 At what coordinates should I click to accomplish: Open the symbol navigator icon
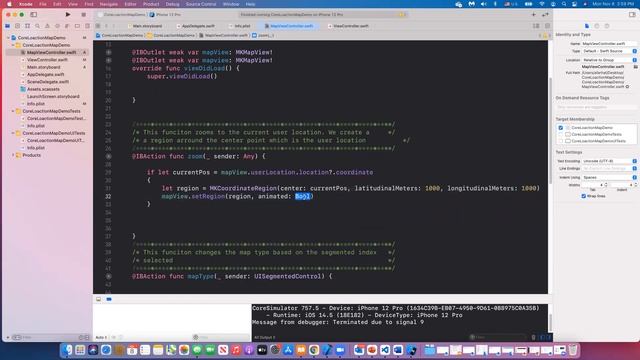point(27,26)
